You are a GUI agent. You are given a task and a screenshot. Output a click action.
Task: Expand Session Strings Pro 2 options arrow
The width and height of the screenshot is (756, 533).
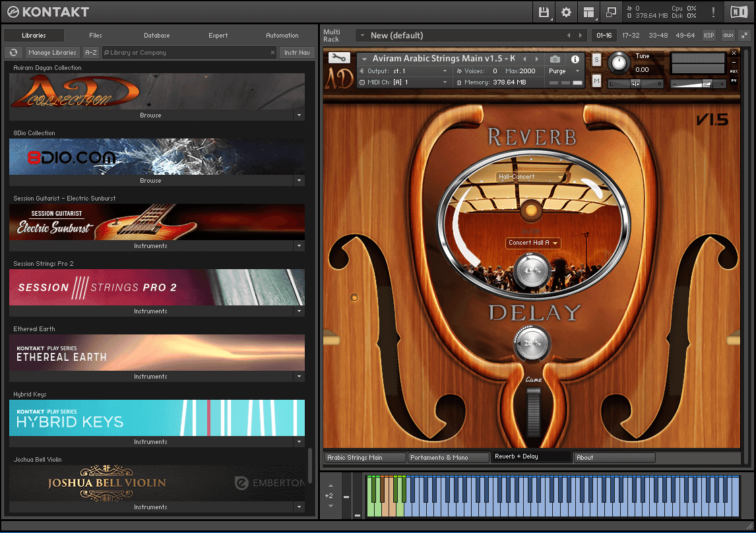(x=299, y=311)
